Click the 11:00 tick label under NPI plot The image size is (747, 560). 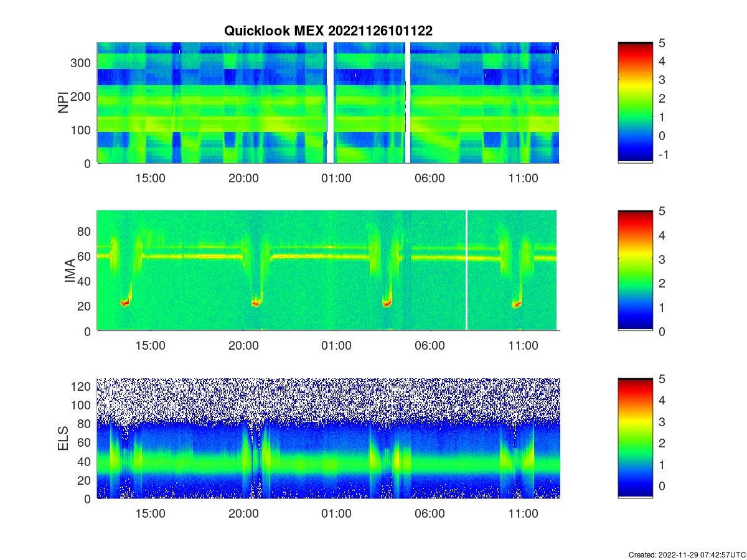[x=523, y=178]
